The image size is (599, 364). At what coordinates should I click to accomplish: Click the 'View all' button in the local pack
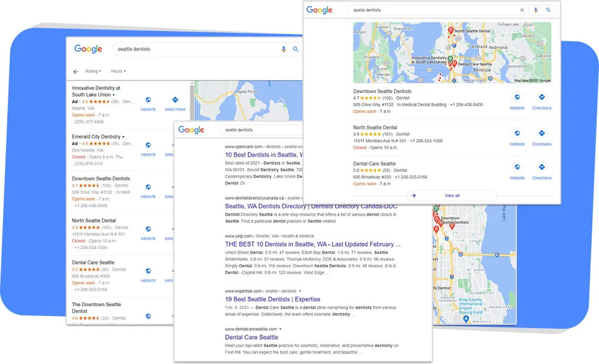point(453,196)
